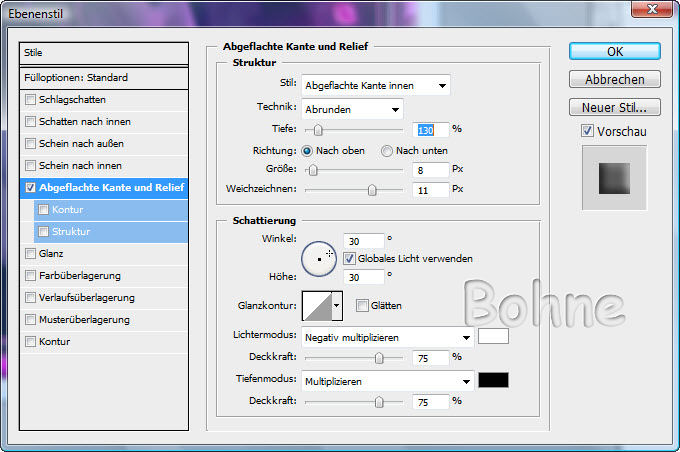Screen dimensions: 680x452
Task: Toggle the Vorschau preview checkbox
Action: 587,131
